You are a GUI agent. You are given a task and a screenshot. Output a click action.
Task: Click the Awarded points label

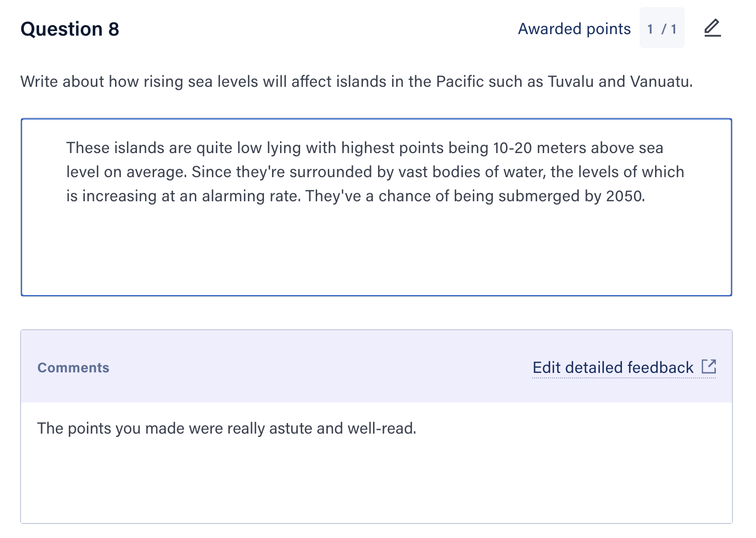point(574,29)
